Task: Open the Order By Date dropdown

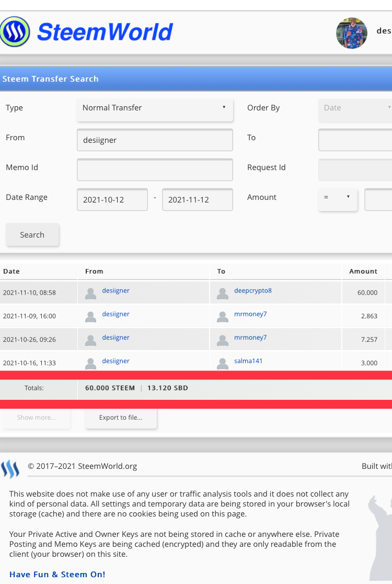Action: point(355,110)
